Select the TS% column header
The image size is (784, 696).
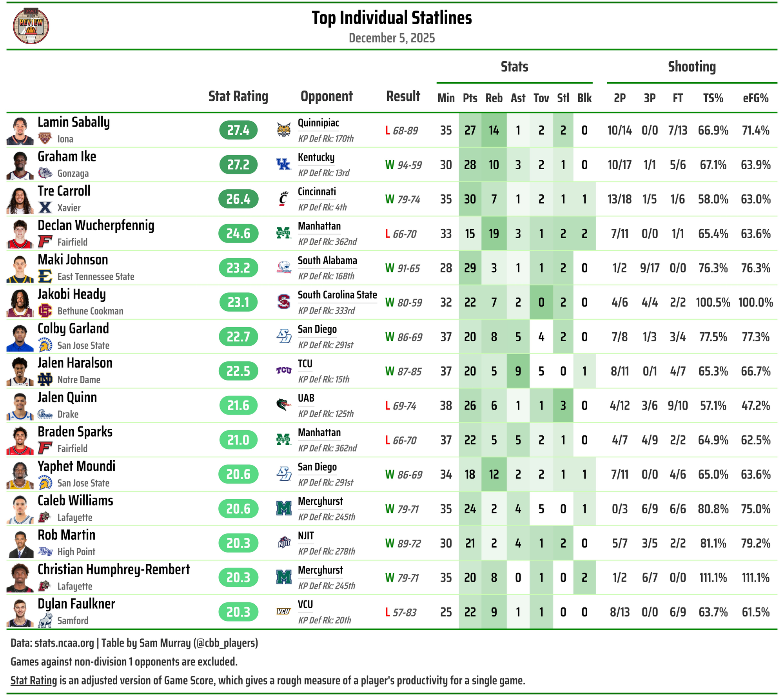point(713,98)
